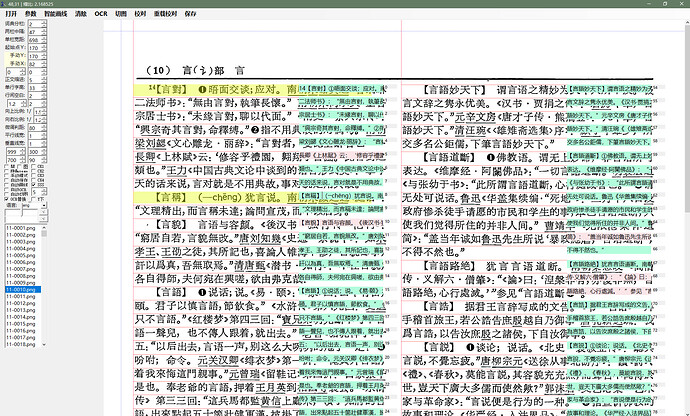
Task: Select file 11-0003.png in list
Action: [21, 242]
